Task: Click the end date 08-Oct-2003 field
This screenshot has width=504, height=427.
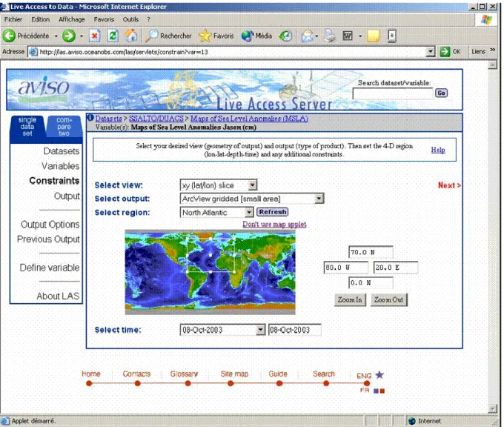Action: pyautogui.click(x=294, y=330)
